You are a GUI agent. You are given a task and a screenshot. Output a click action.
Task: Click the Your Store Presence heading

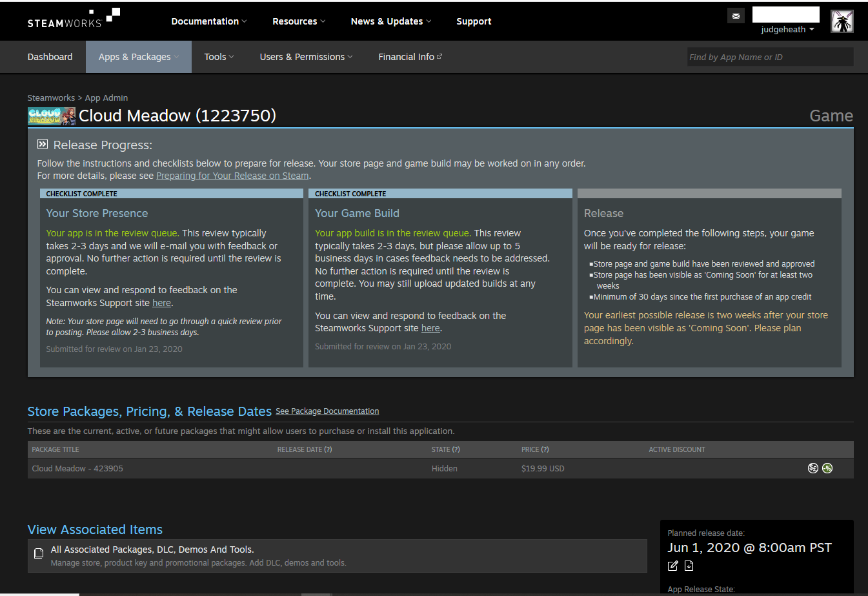(97, 213)
